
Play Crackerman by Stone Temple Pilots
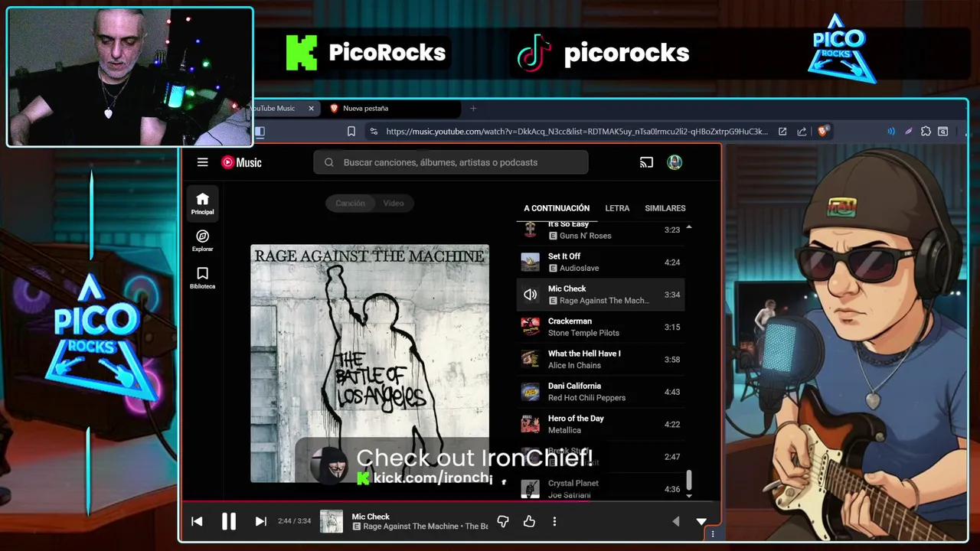pos(600,327)
